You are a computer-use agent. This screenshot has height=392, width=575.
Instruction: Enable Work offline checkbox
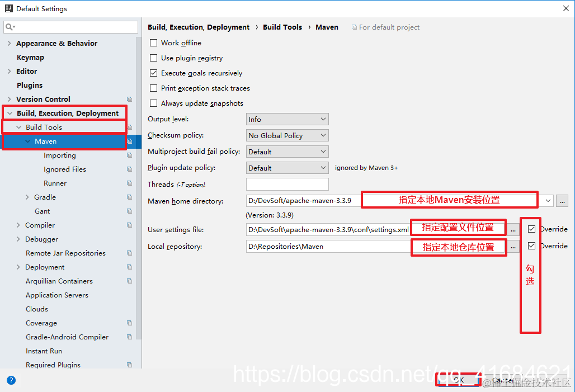pos(154,43)
